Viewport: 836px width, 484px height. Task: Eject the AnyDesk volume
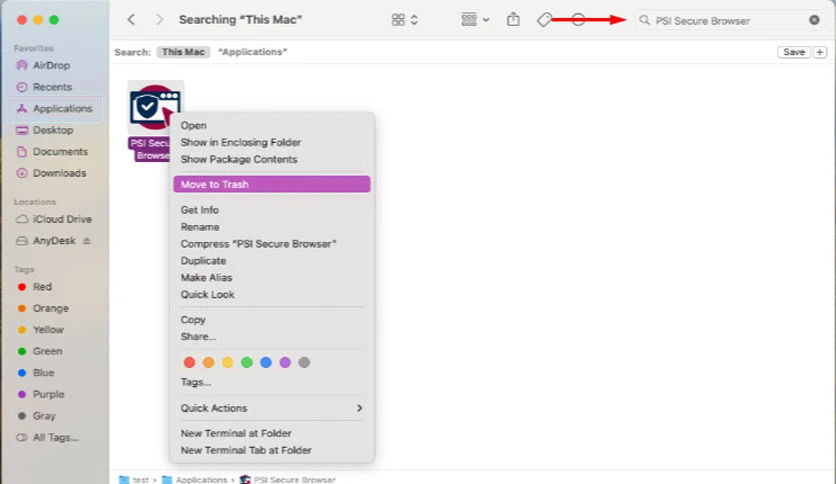[87, 241]
